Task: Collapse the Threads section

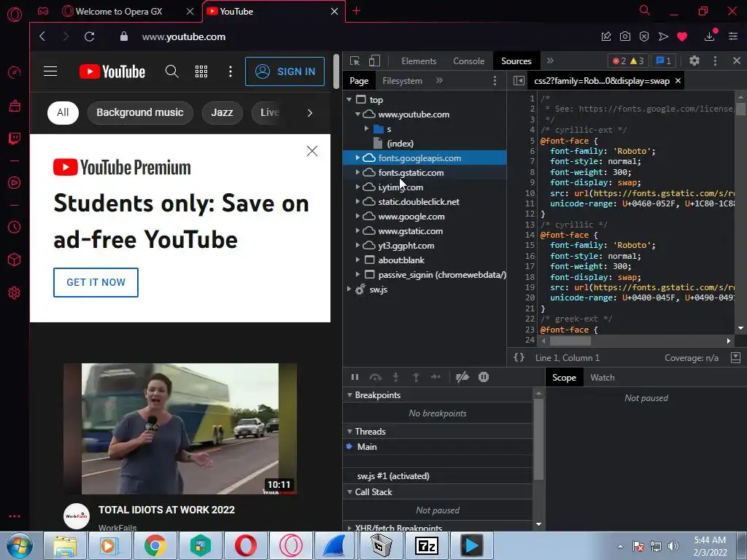Action: (349, 432)
